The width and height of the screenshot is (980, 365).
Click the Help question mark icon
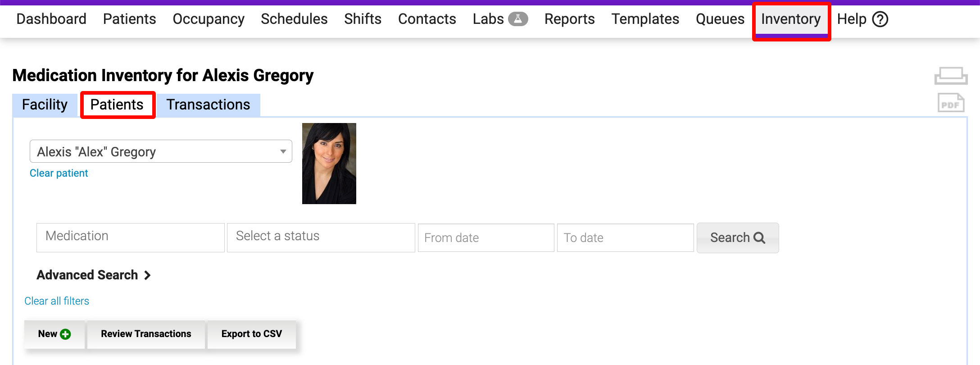pos(880,19)
